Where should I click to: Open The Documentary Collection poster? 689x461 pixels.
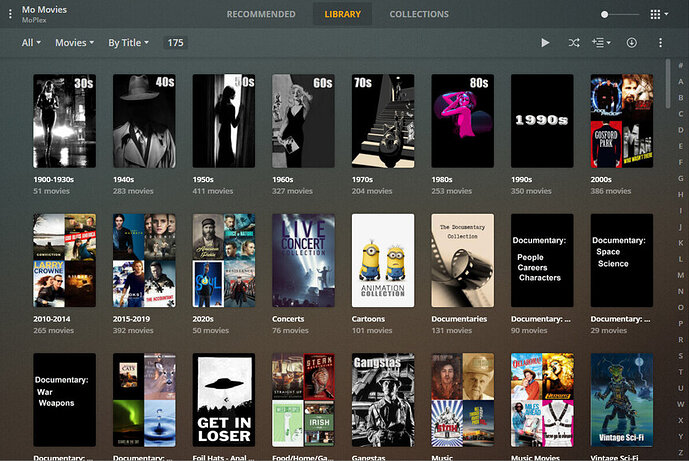click(462, 261)
